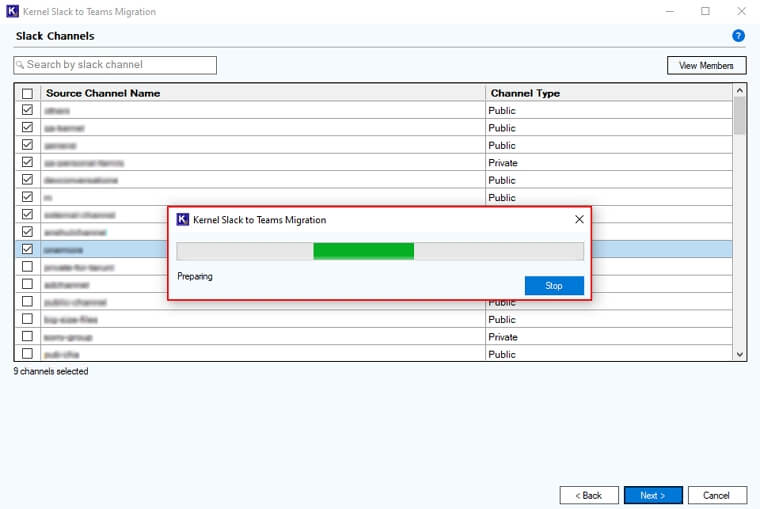
Task: Click the View Members button
Action: [x=706, y=65]
